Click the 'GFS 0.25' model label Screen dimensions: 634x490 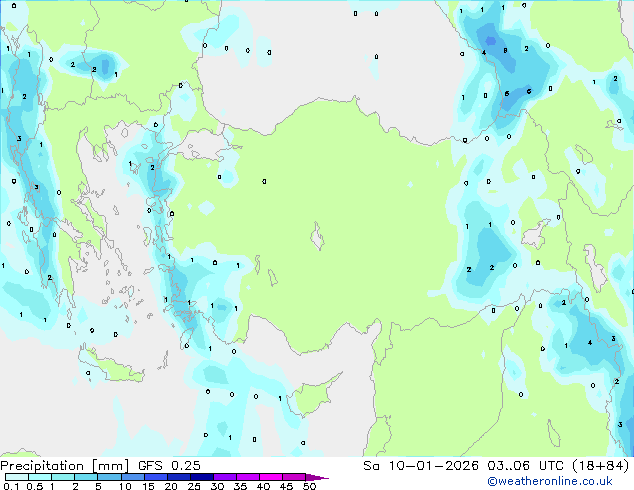pyautogui.click(x=169, y=466)
